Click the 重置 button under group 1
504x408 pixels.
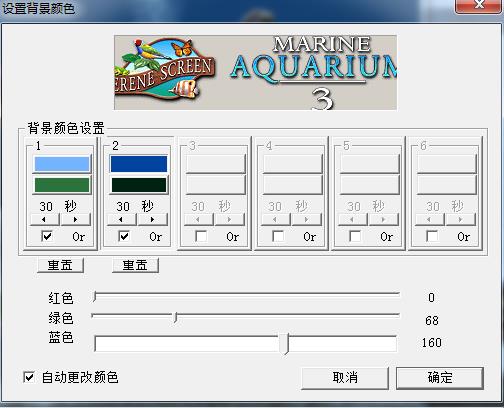[x=60, y=265]
